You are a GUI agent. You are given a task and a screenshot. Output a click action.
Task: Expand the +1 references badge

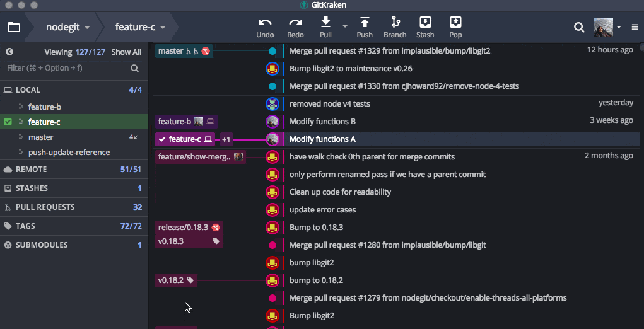coord(226,139)
